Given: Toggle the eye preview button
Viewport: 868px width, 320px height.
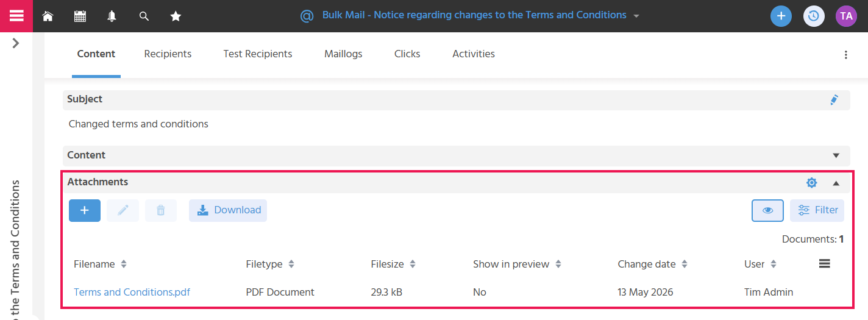Looking at the screenshot, I should [x=767, y=210].
